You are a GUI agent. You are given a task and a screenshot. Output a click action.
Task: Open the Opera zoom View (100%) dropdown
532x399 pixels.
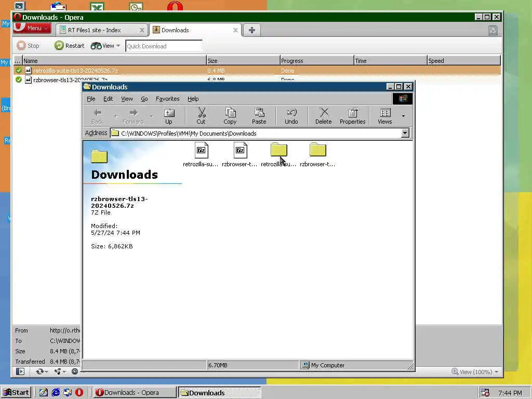(x=475, y=372)
